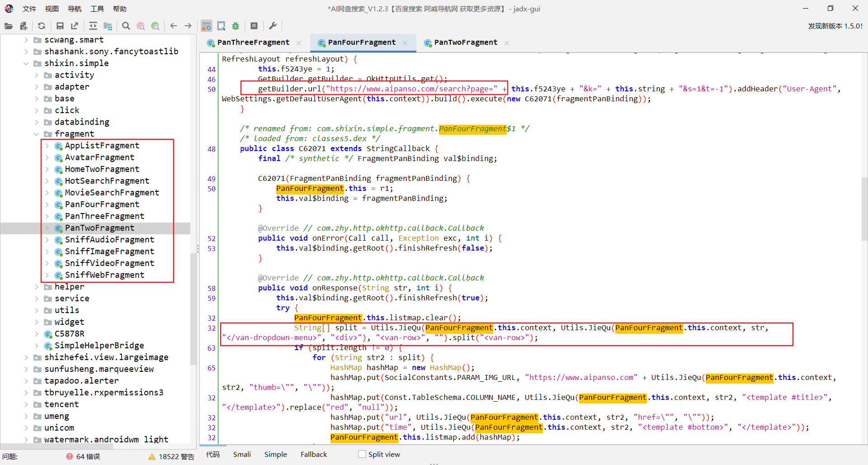Click the Open file toolbar icon
The image size is (868, 465).
point(9,26)
